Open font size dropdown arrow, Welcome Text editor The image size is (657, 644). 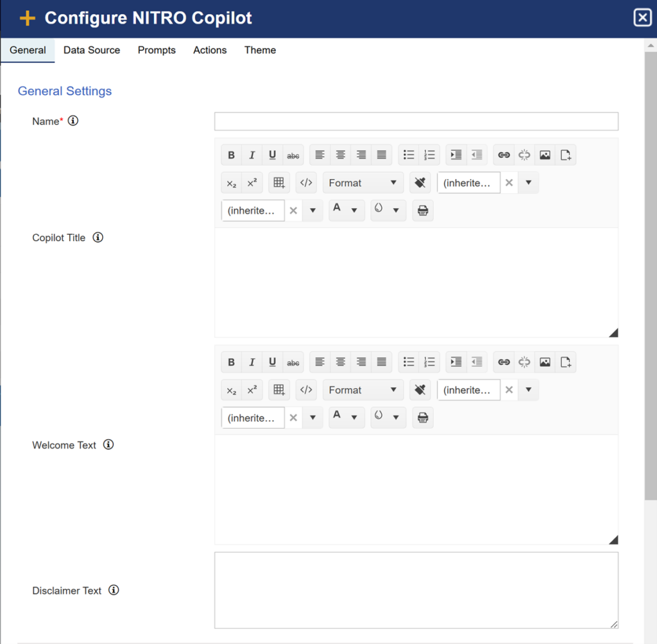[312, 418]
